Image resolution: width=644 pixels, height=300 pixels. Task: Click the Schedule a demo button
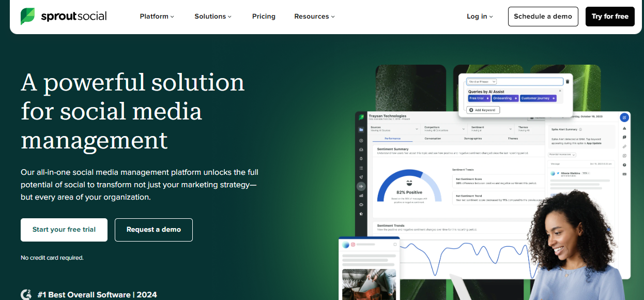[x=543, y=17]
